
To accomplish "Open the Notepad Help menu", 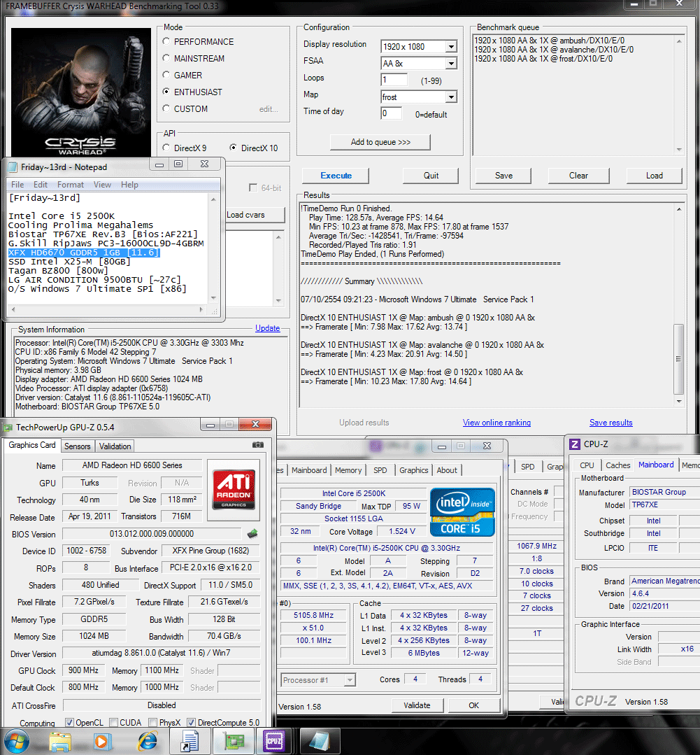I will pyautogui.click(x=129, y=185).
